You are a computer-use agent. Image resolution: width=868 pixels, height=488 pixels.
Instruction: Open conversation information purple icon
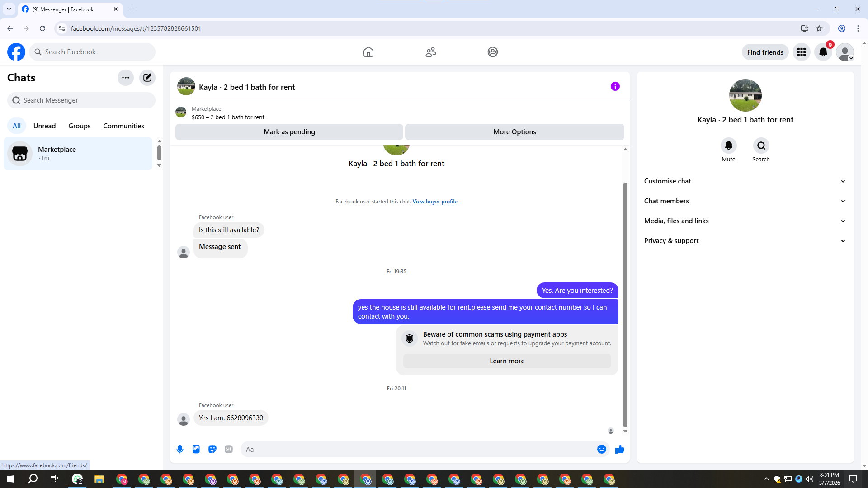pyautogui.click(x=615, y=86)
